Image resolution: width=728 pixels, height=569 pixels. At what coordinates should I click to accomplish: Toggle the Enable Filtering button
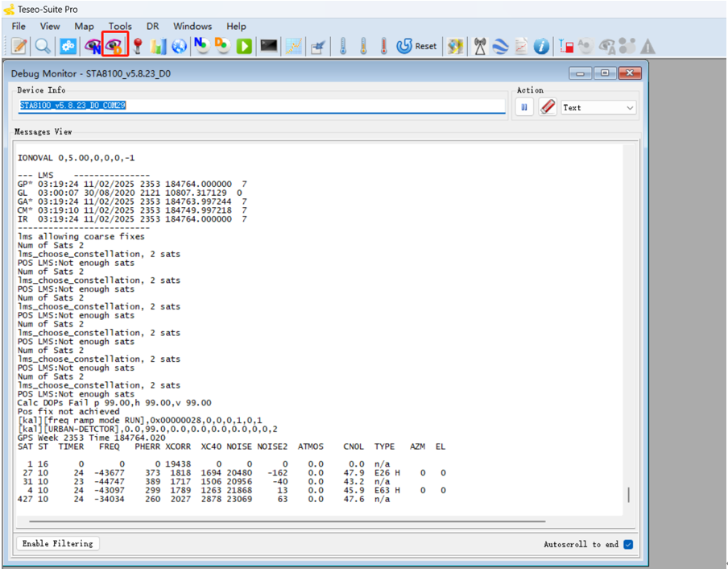[57, 544]
